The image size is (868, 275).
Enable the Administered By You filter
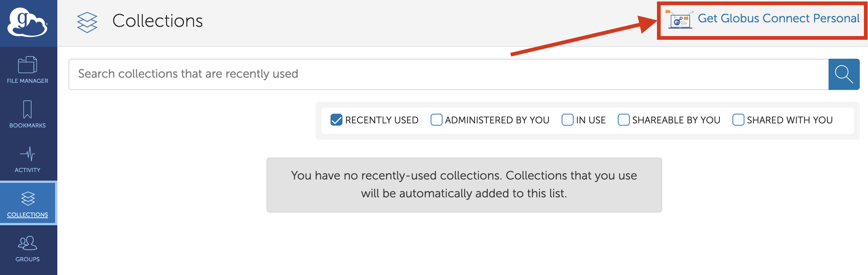tap(436, 120)
